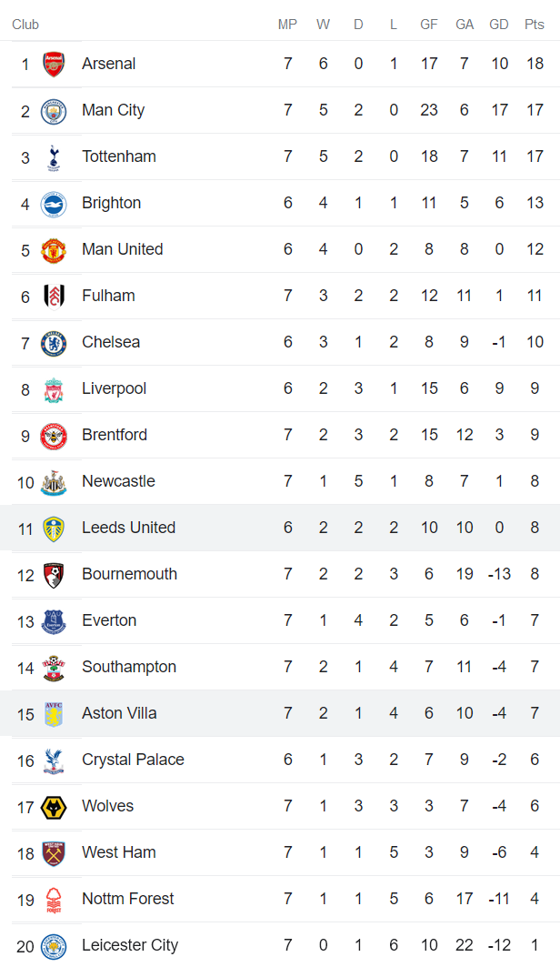Click the Club column header

(x=25, y=25)
